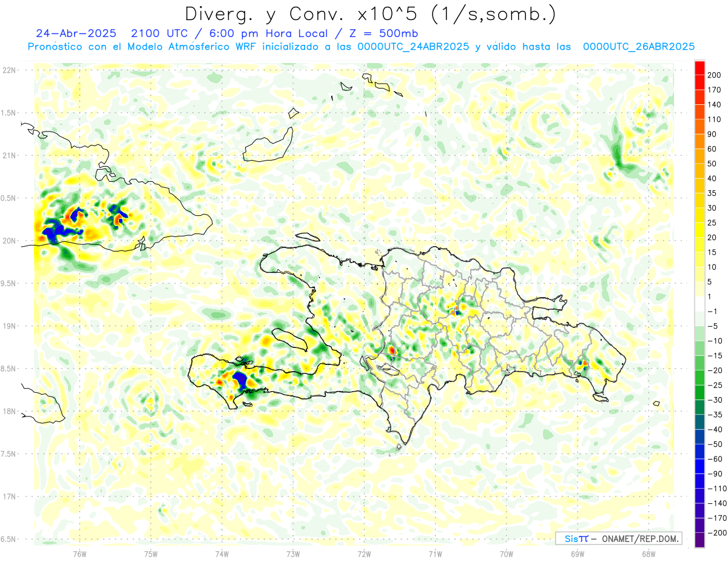Click the "20N" latitude label
The image size is (728, 562).
click(10, 241)
